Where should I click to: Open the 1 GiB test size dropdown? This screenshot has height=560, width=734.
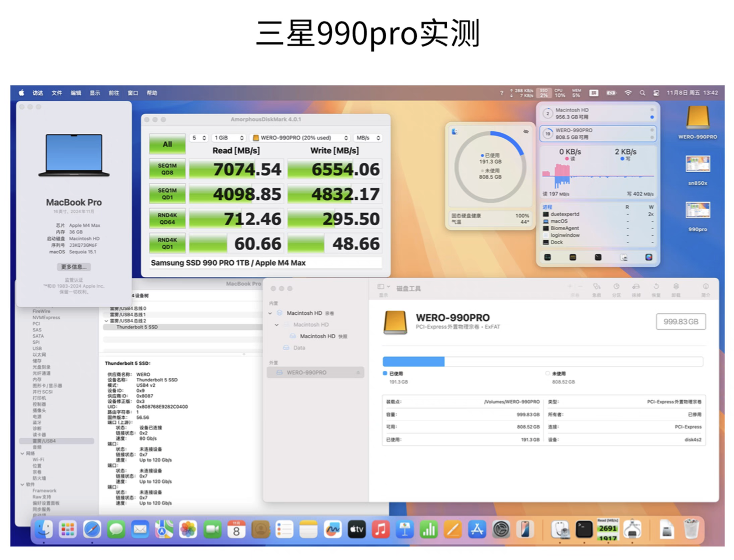[x=229, y=138]
